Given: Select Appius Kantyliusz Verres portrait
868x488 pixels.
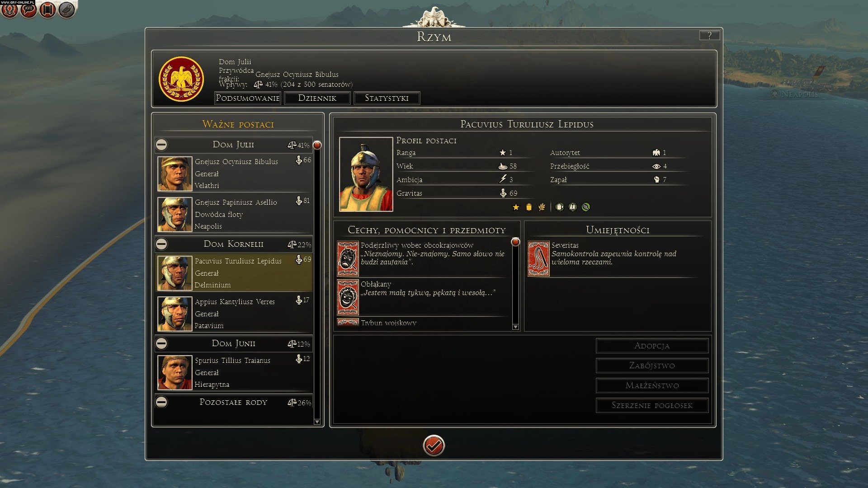Looking at the screenshot, I should pos(175,314).
